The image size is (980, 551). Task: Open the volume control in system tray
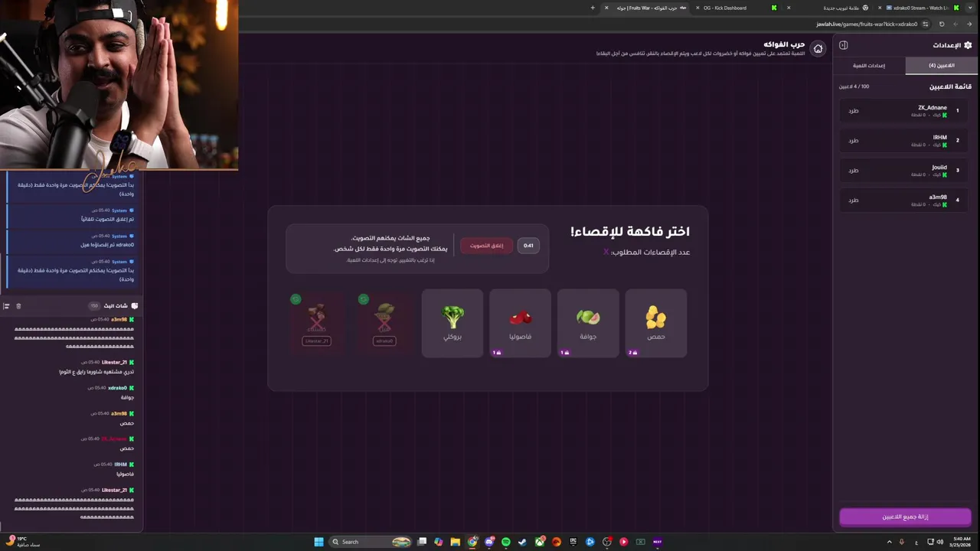tap(940, 542)
